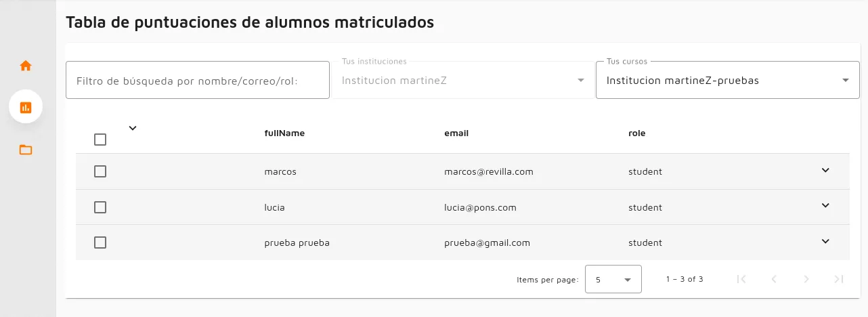Go to previous page of table
This screenshot has width=868, height=317.
(x=774, y=279)
